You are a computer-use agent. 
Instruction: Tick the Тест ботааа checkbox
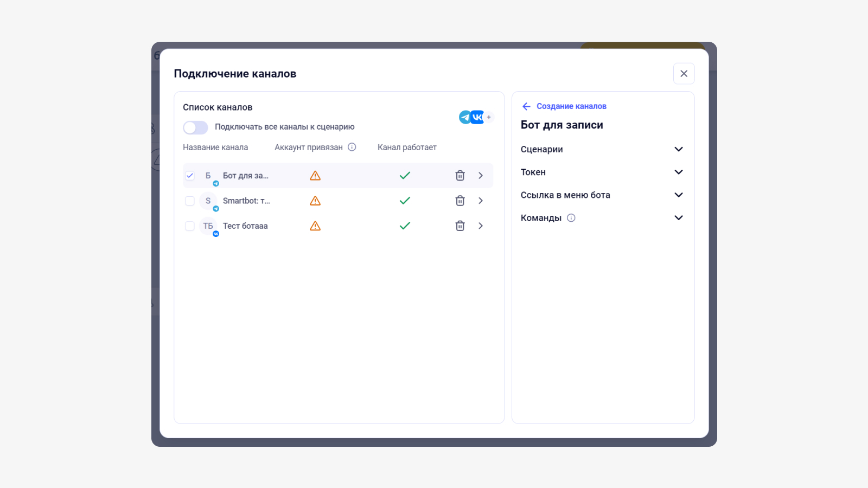click(x=190, y=226)
